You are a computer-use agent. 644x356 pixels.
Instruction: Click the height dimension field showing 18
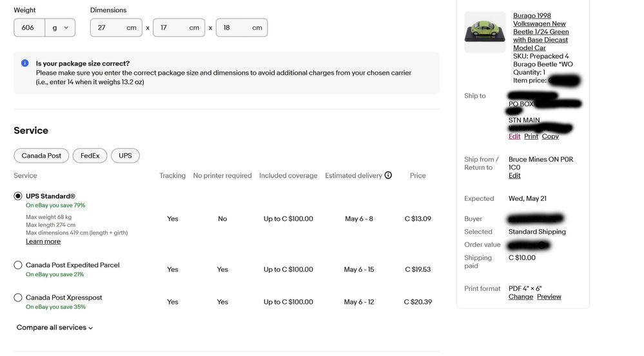(242, 28)
